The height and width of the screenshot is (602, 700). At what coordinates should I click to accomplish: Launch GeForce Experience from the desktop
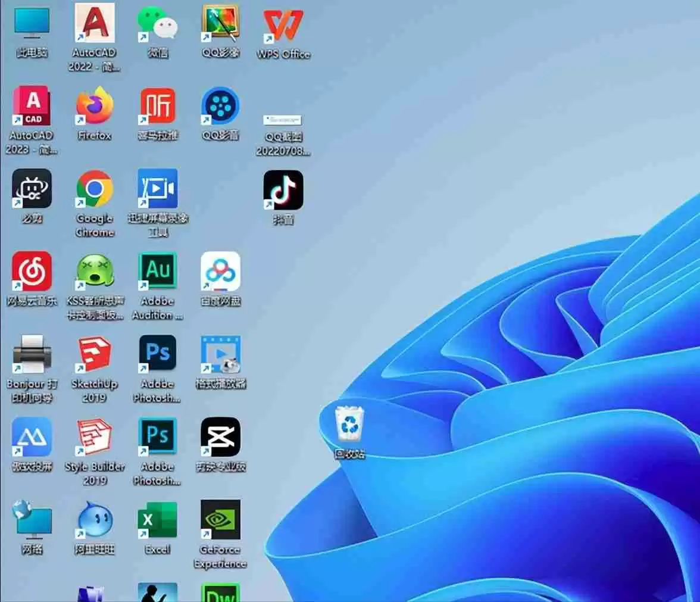(220, 520)
